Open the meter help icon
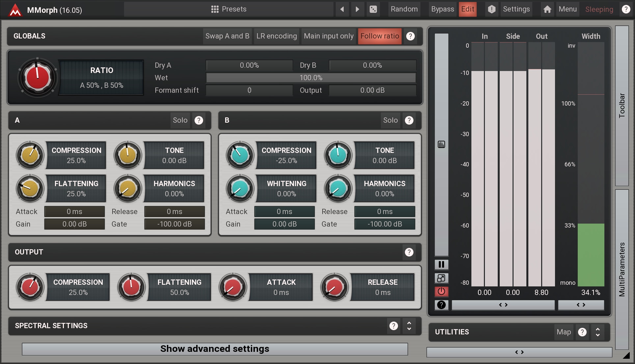 (441, 305)
